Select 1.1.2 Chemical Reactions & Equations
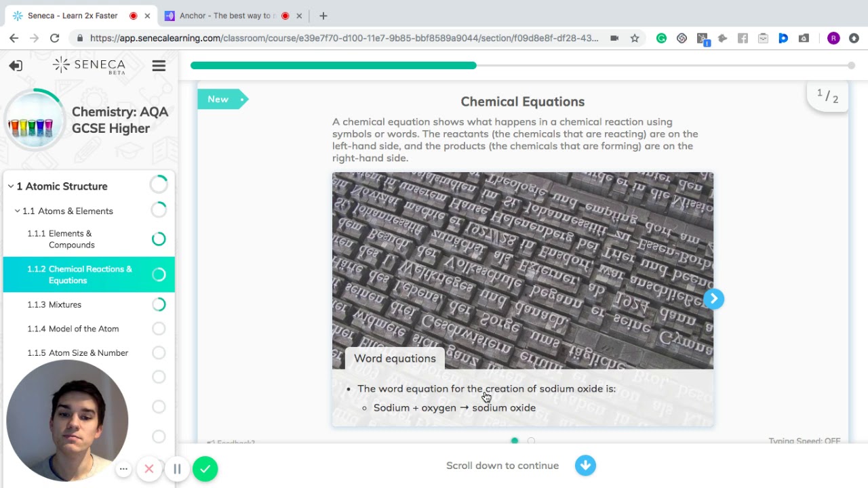The height and width of the screenshot is (488, 868). click(88, 274)
